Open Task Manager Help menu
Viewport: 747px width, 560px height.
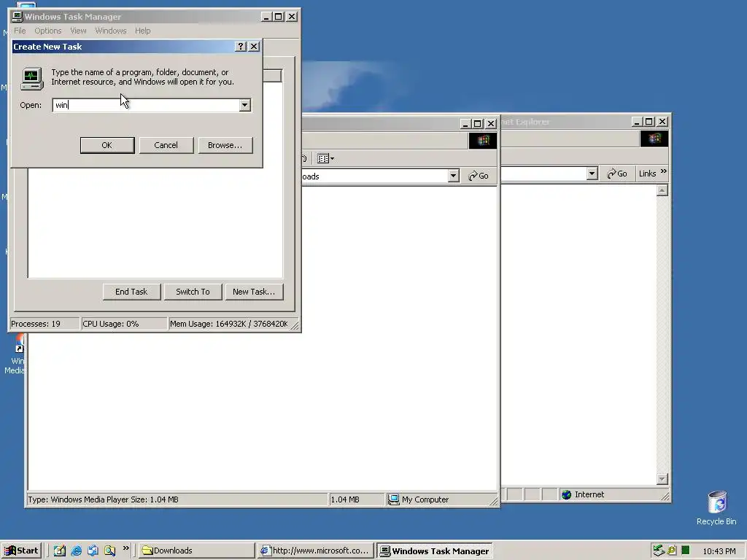click(x=142, y=31)
